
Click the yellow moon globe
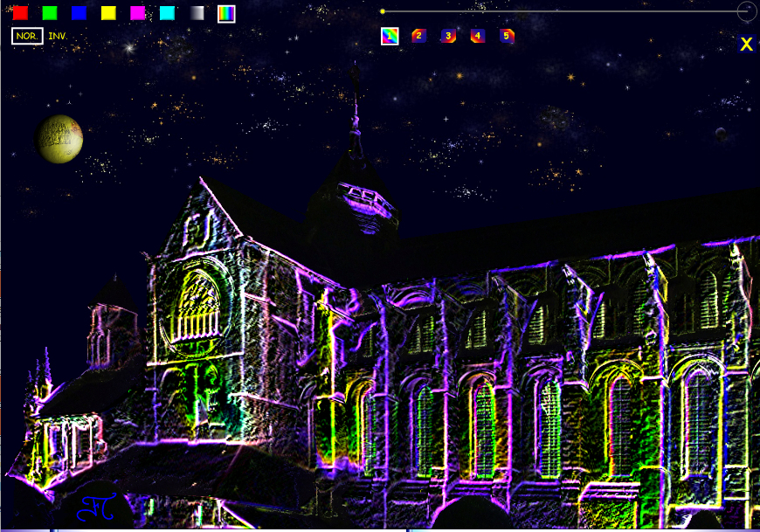(59, 139)
